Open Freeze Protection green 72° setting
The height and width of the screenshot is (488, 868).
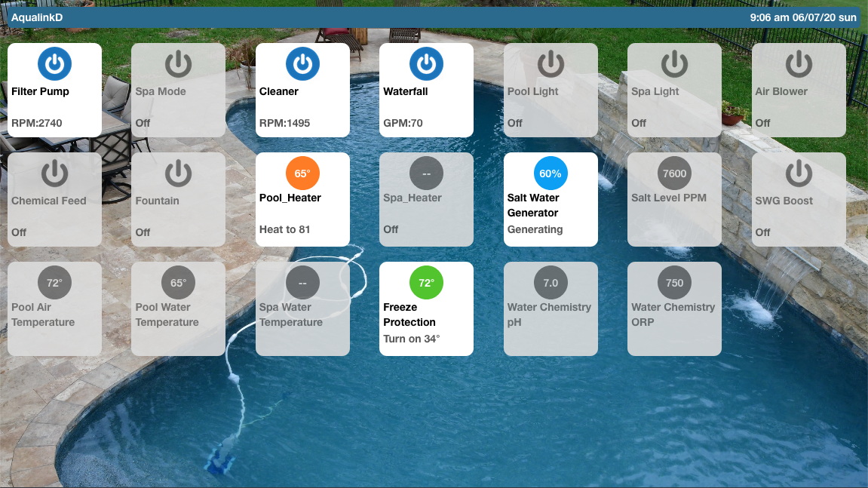[426, 283]
